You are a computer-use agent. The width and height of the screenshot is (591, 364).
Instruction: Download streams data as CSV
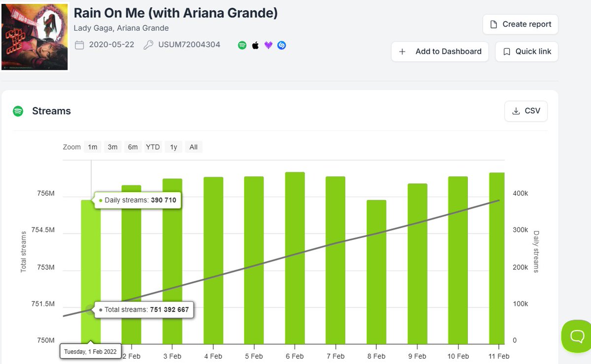pos(526,111)
